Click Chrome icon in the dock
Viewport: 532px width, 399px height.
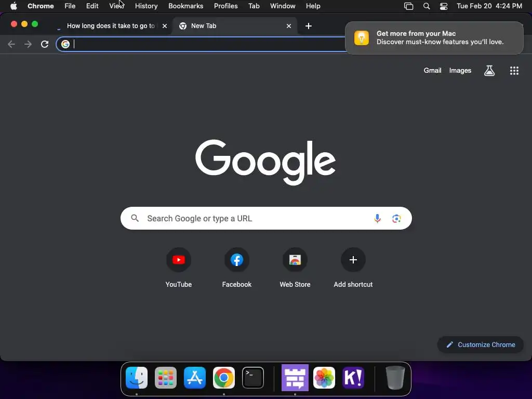pyautogui.click(x=224, y=378)
